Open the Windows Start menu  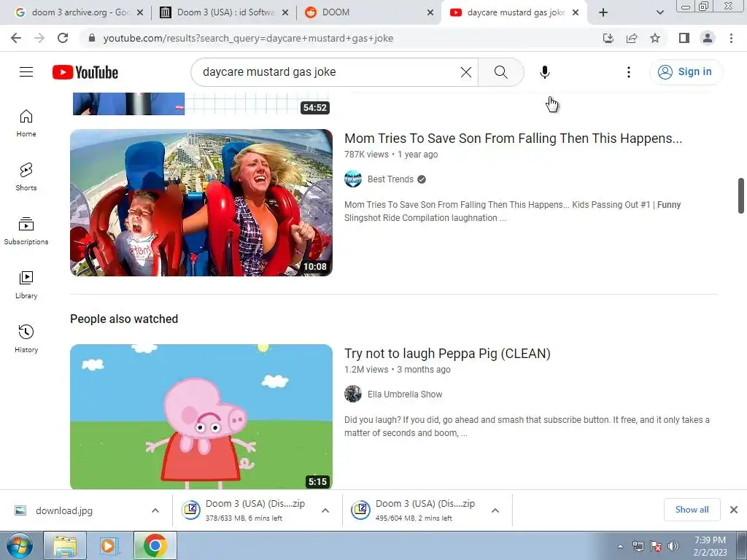click(x=20, y=545)
